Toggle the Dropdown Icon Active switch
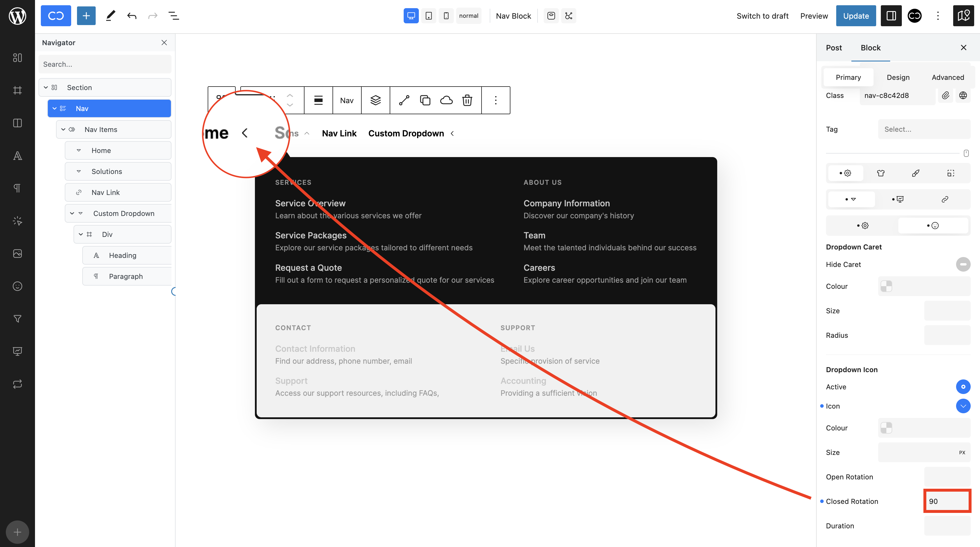This screenshot has height=547, width=980. 963,387
